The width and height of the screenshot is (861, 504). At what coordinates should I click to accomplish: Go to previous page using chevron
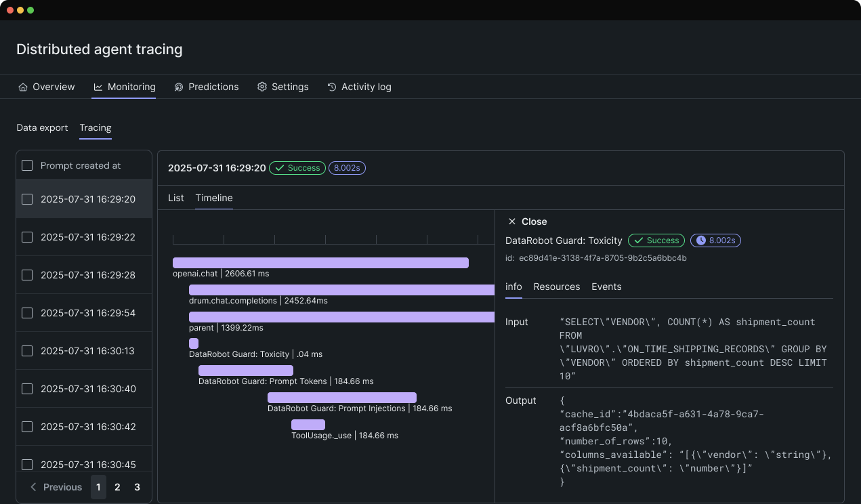[x=34, y=487]
